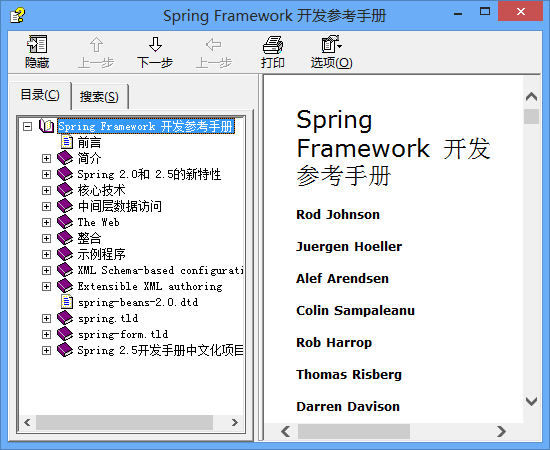The image size is (550, 450).
Task: Click the open book icon at tree root
Action: [46, 126]
